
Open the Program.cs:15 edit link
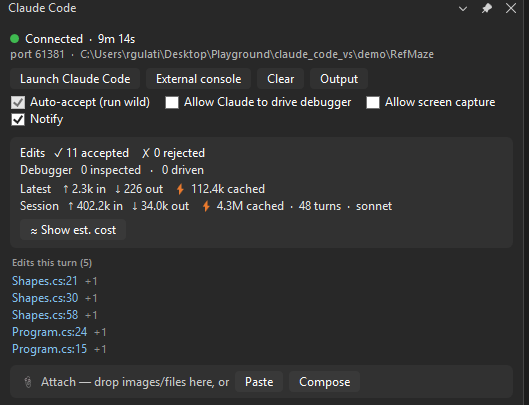[x=50, y=349]
